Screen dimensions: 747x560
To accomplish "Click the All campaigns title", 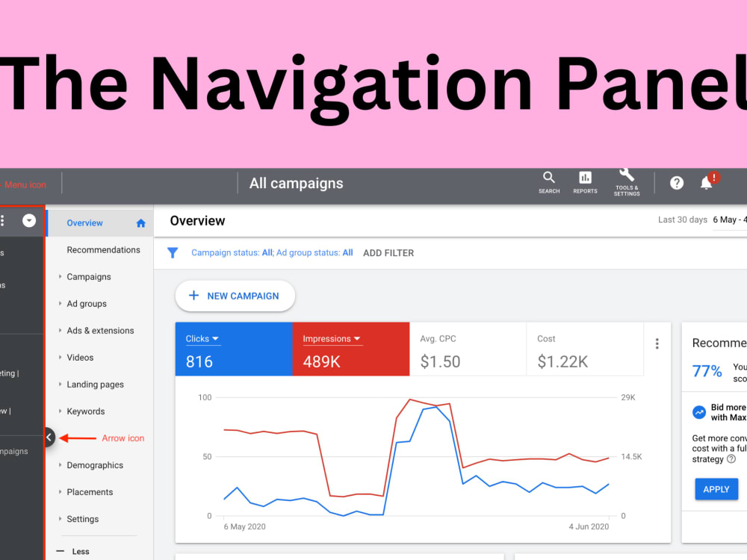I will [296, 184].
